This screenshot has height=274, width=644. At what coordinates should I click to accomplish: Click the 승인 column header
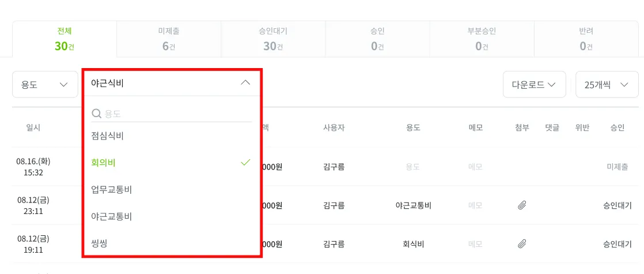(617, 127)
